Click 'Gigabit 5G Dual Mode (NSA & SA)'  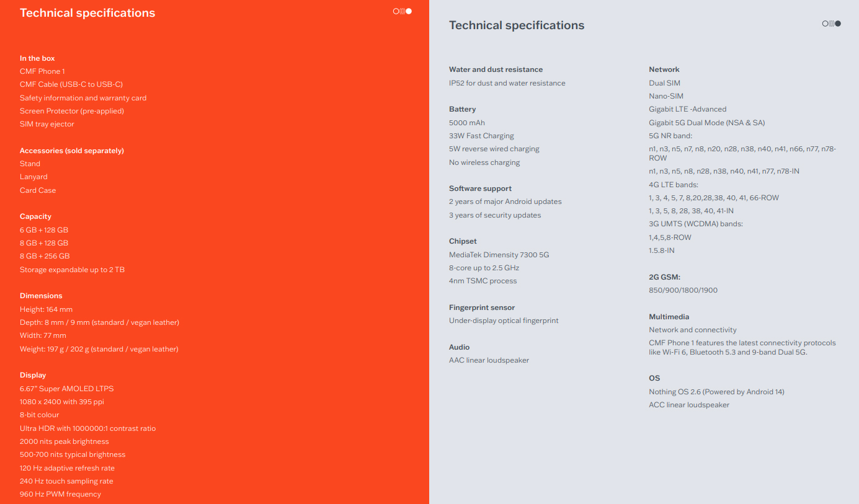[707, 123]
